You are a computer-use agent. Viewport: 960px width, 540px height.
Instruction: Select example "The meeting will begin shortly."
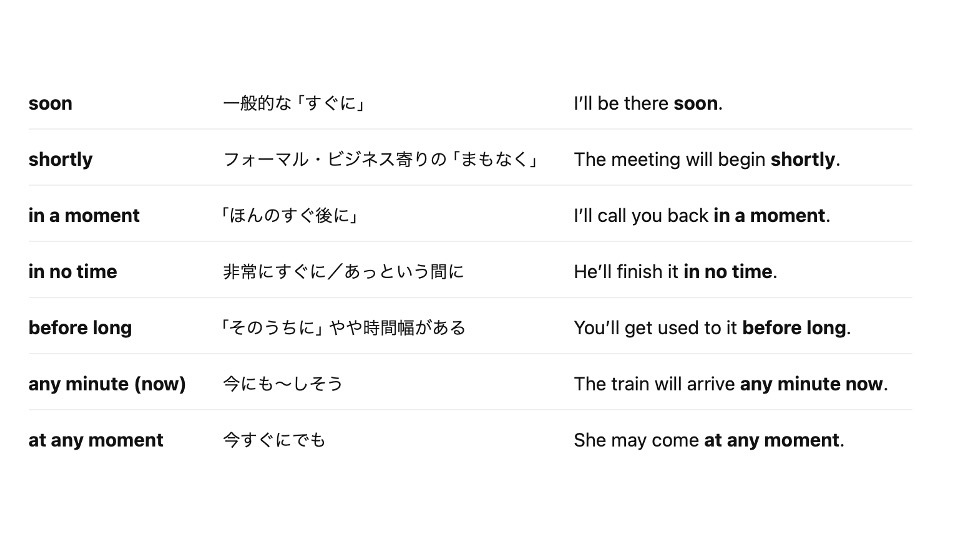[x=707, y=160]
